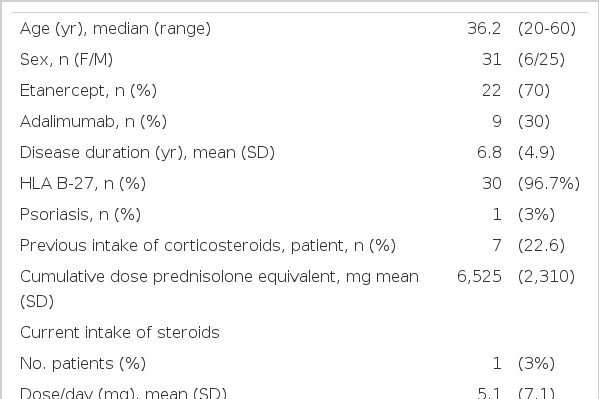Viewport: 599px width, 399px height.
Task: Select the 'HLA B-27, n (%)' row label
Action: 83,183
